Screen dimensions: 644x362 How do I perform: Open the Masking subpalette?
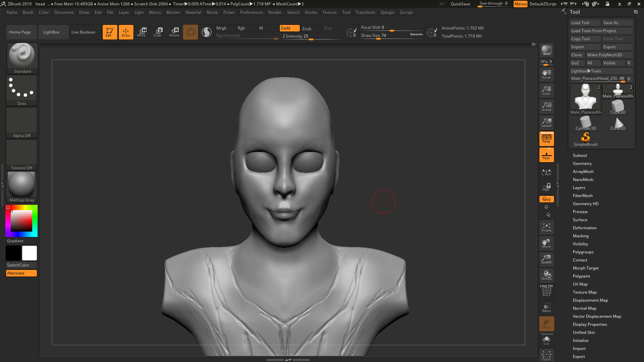tap(581, 236)
